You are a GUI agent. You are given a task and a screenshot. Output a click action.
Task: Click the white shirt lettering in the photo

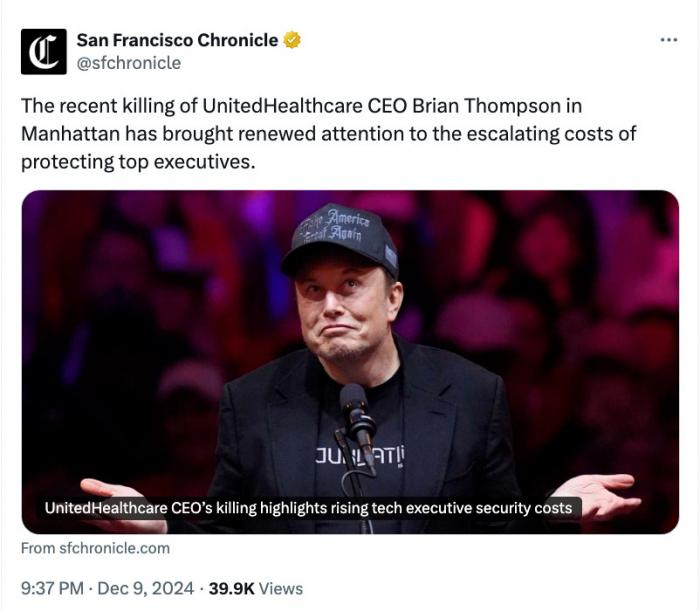point(345,456)
